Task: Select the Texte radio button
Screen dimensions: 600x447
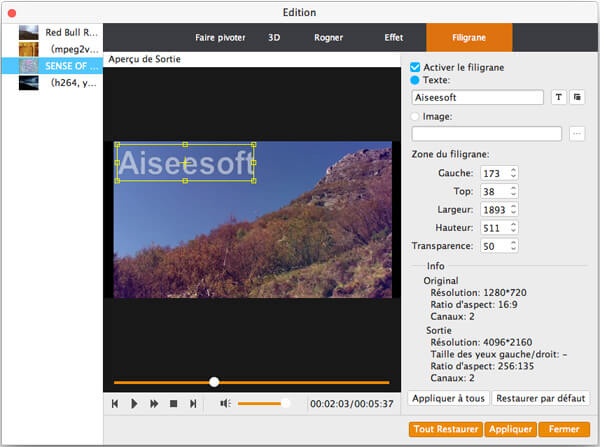Action: pos(416,79)
